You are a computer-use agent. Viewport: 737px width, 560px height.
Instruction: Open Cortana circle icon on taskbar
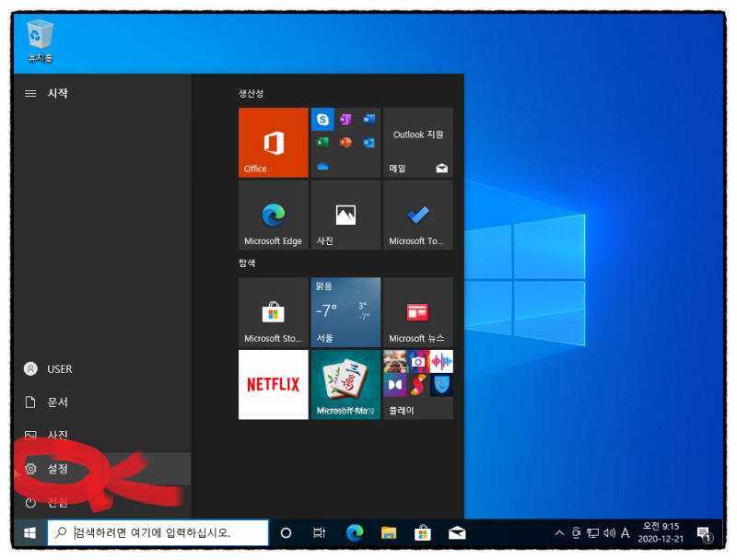(x=286, y=532)
